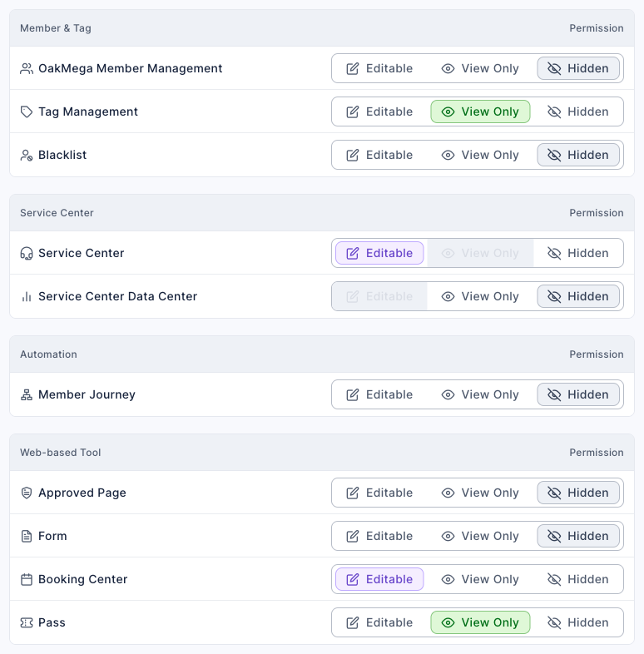Click the Member Journey label
Image resolution: width=644 pixels, height=654 pixels.
click(x=87, y=394)
